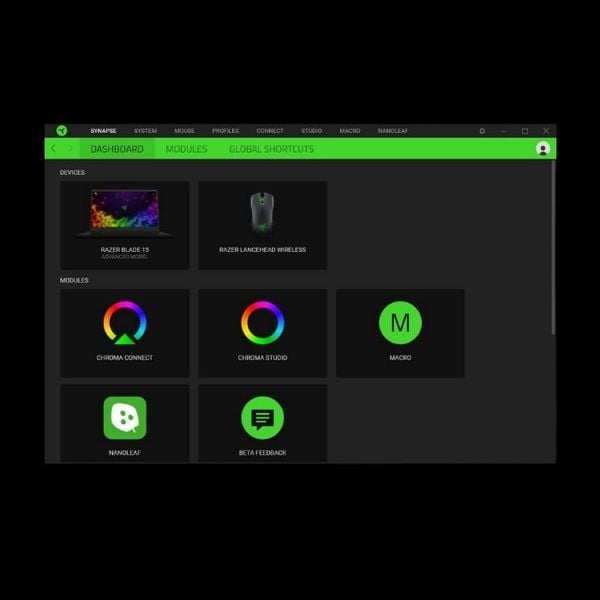Open the Profiles menu in top bar
The image size is (600, 600).
[225, 131]
